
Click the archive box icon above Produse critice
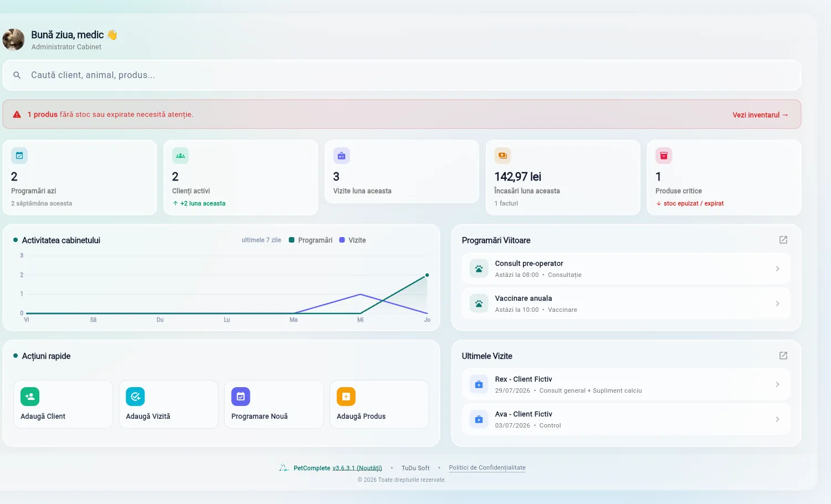(x=664, y=156)
